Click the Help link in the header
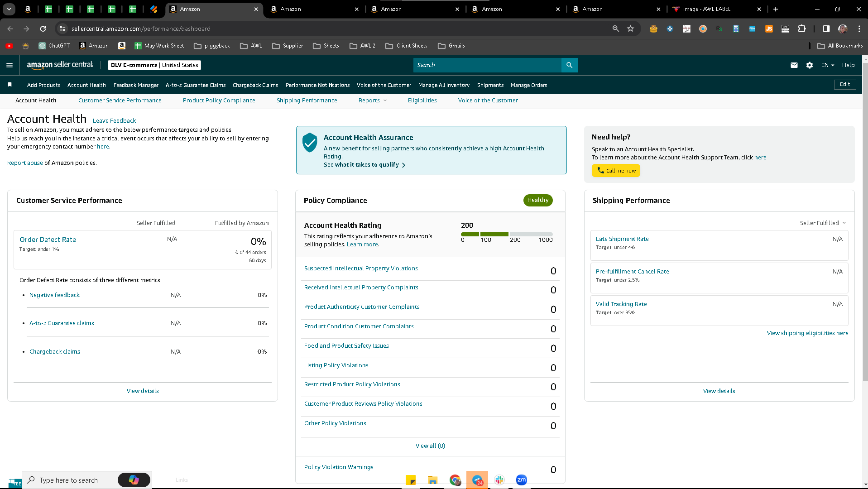 (x=848, y=65)
